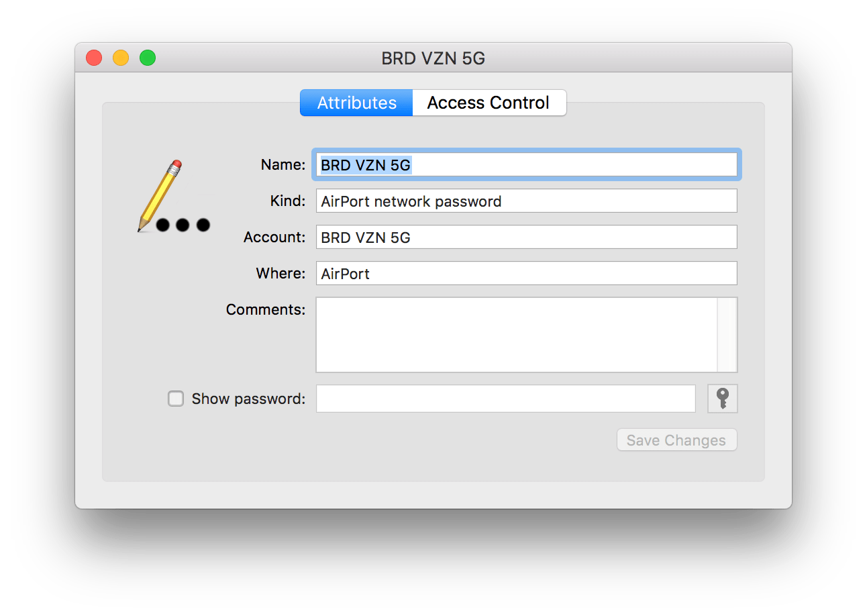Screen dimensions: 867x616
Task: Click the Save Changes button
Action: [x=676, y=440]
